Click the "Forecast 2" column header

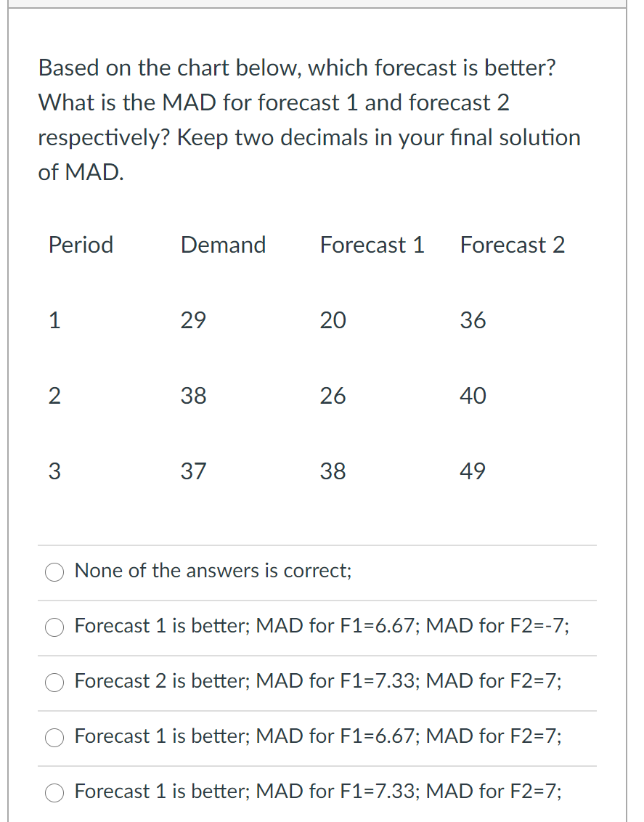pyautogui.click(x=513, y=245)
